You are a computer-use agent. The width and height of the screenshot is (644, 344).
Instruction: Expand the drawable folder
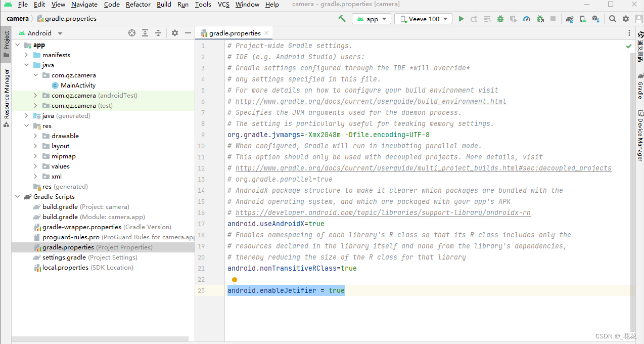35,136
